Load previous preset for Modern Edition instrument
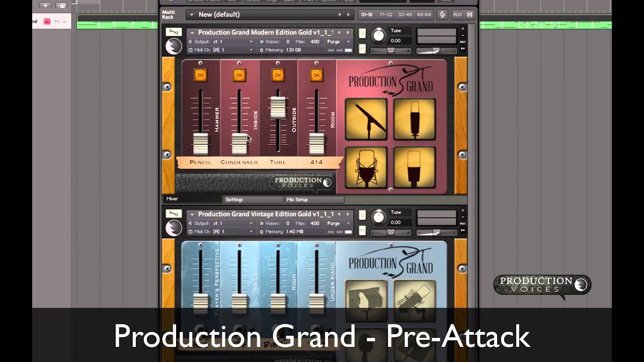The height and width of the screenshot is (362, 644). (339, 33)
